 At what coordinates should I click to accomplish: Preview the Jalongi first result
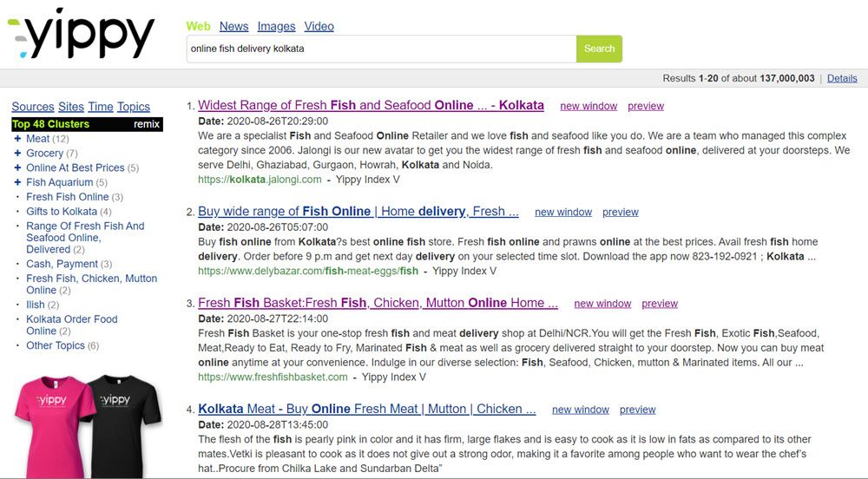[x=646, y=106]
